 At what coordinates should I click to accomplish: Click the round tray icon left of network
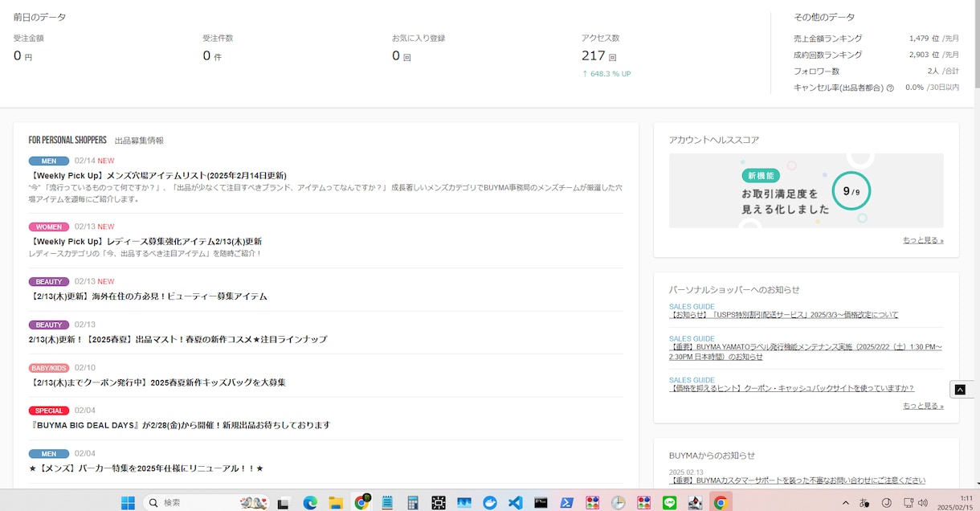pos(887,503)
